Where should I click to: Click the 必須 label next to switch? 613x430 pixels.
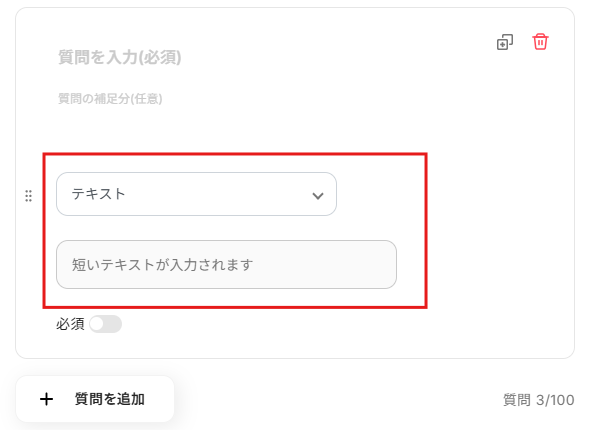70,324
